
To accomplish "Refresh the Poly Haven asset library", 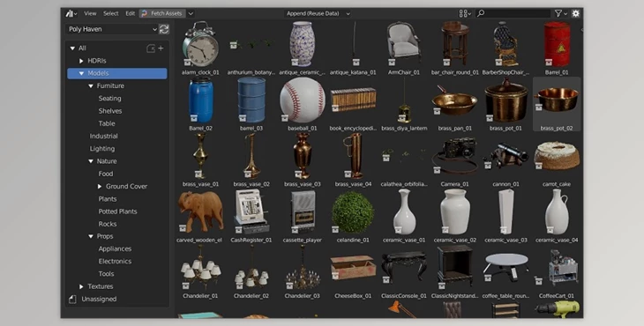I will tap(164, 29).
